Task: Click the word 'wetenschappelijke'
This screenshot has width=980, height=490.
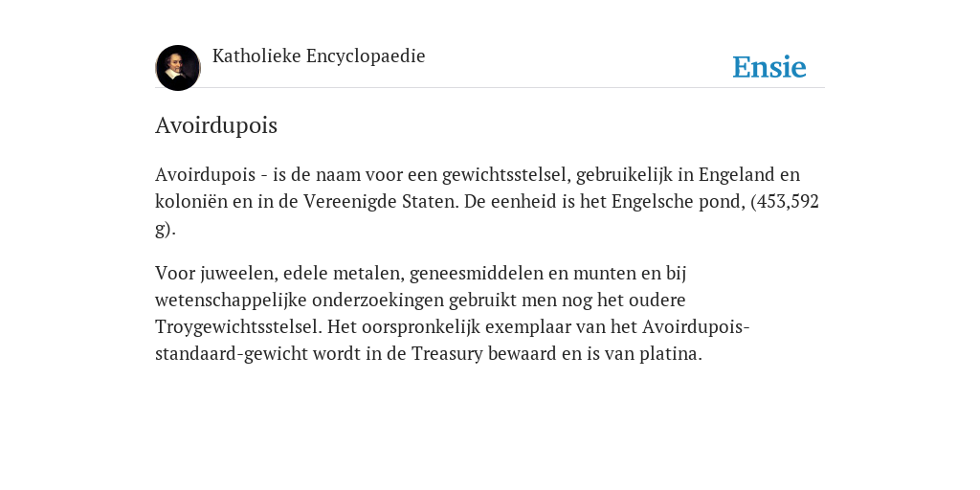Action: 231,300
